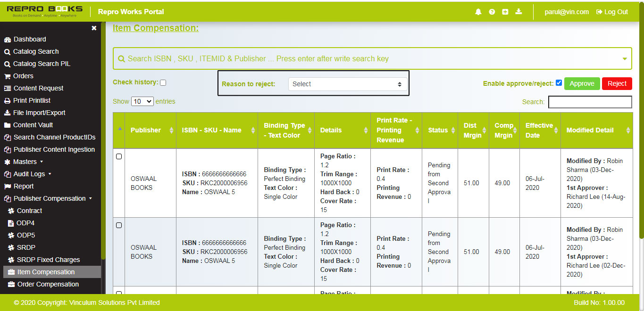Click the Dashboard icon in sidebar

click(x=8, y=40)
